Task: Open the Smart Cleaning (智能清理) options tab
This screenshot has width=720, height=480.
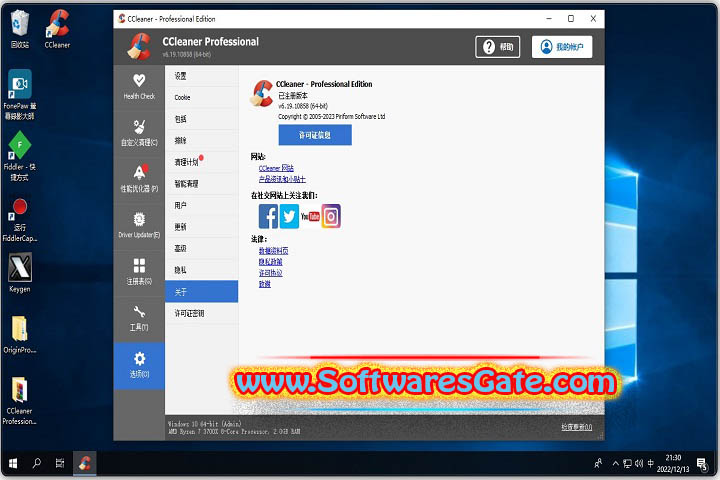Action: (202, 184)
